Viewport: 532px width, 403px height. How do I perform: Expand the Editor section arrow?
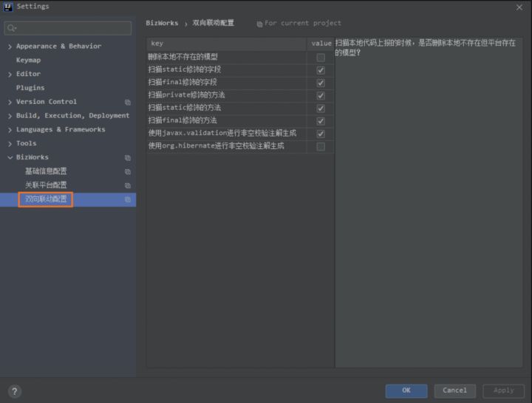[x=10, y=75]
